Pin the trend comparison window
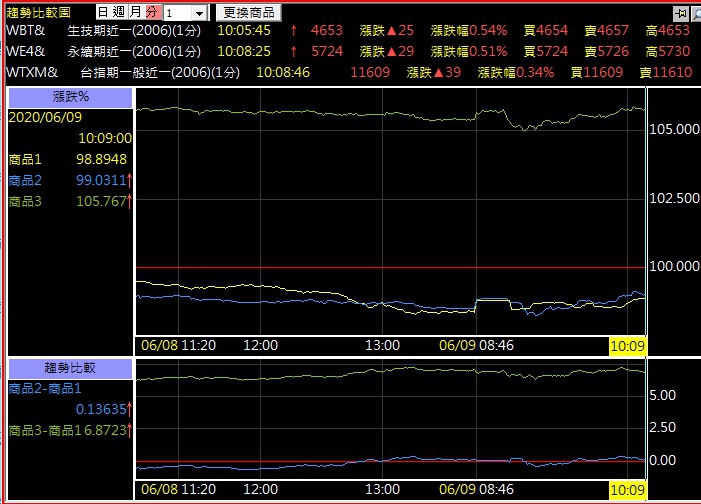Viewport: 701px width, 504px height. click(x=681, y=13)
